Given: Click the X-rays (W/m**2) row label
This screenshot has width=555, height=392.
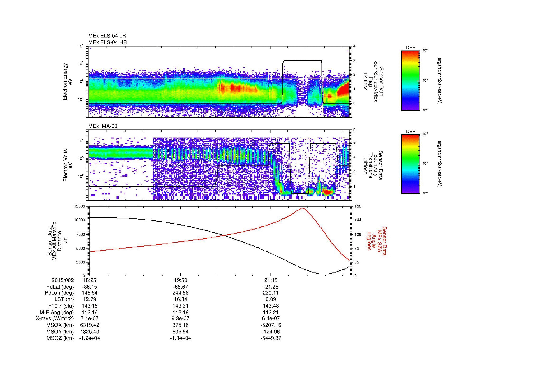Looking at the screenshot, I should click(55, 318).
